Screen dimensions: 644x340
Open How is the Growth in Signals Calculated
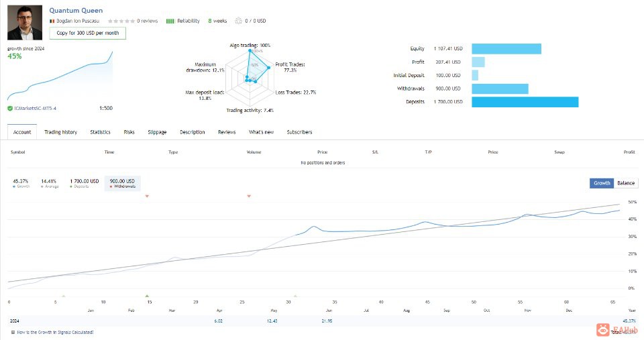pyautogui.click(x=55, y=332)
